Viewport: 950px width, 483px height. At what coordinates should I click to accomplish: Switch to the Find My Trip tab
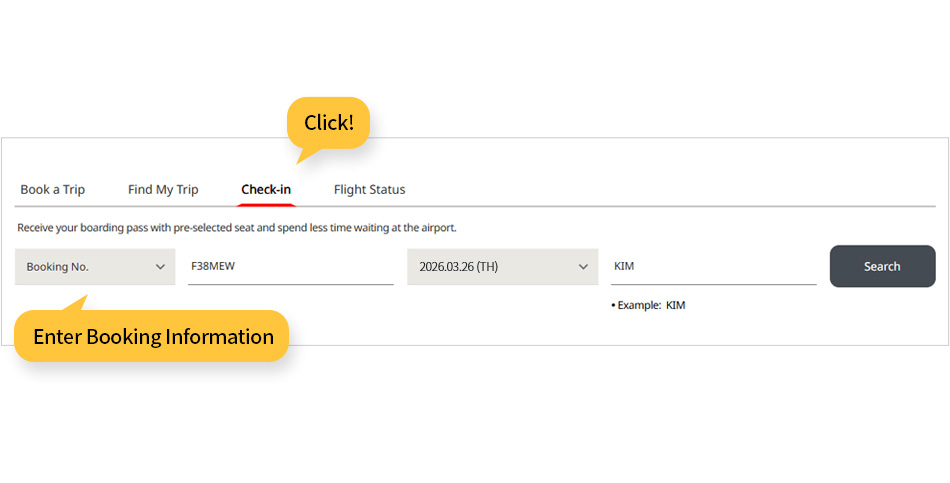pyautogui.click(x=163, y=190)
